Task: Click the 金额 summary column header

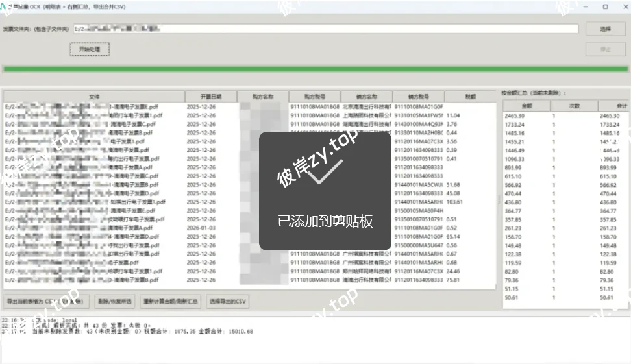Action: point(526,106)
